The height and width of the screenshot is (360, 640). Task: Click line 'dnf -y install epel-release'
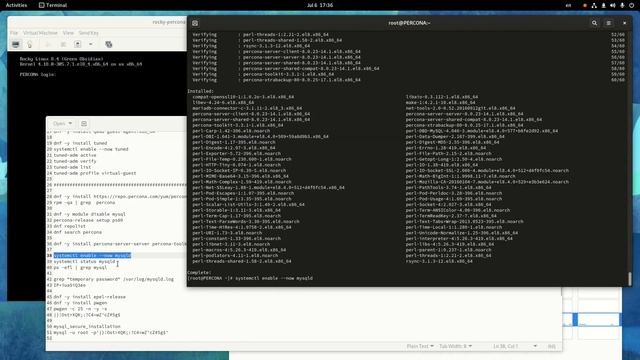(89, 297)
